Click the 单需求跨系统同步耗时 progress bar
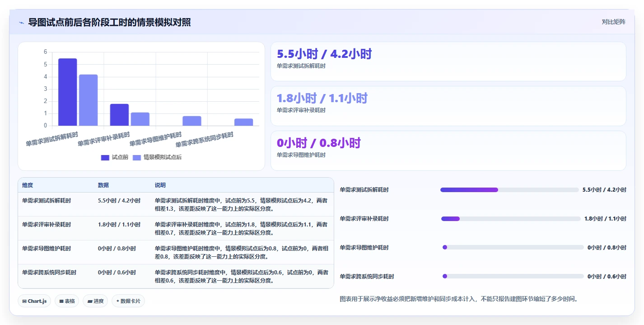The height and width of the screenshot is (325, 644). [x=513, y=276]
